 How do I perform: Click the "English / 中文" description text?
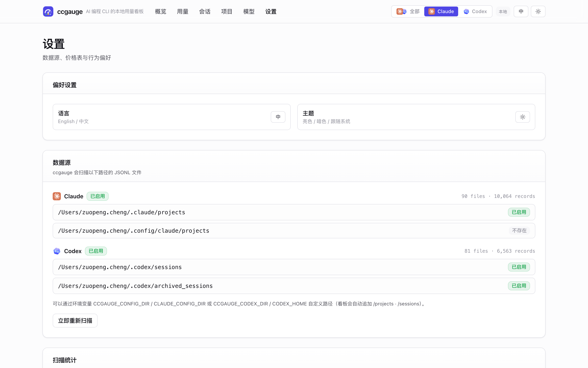click(73, 121)
